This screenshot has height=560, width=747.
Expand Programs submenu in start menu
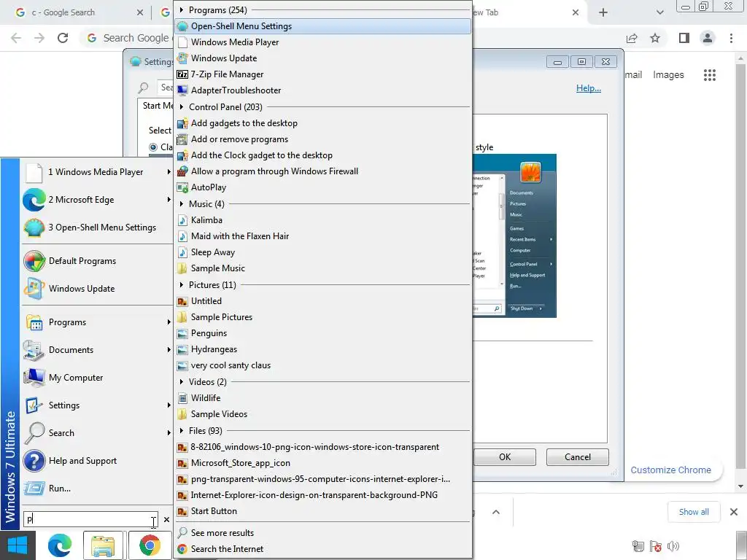[x=169, y=322]
